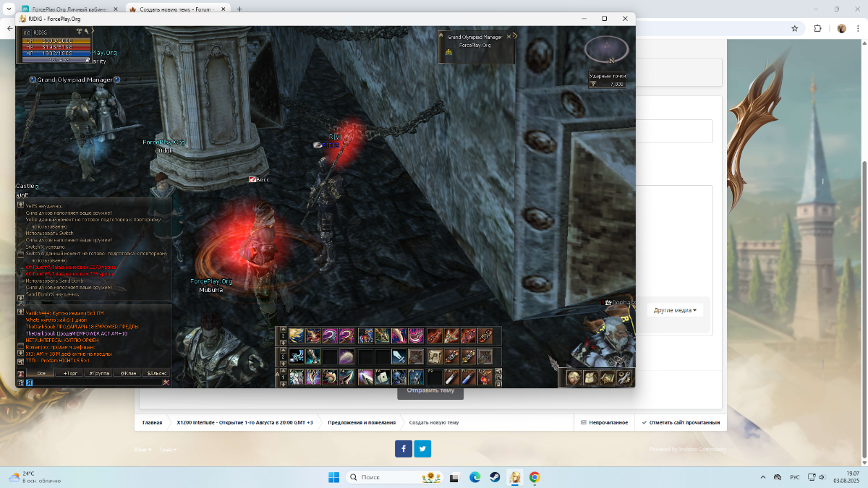The height and width of the screenshot is (488, 868).
Task: Click Отметить сайт прочитанным link
Action: pyautogui.click(x=679, y=422)
